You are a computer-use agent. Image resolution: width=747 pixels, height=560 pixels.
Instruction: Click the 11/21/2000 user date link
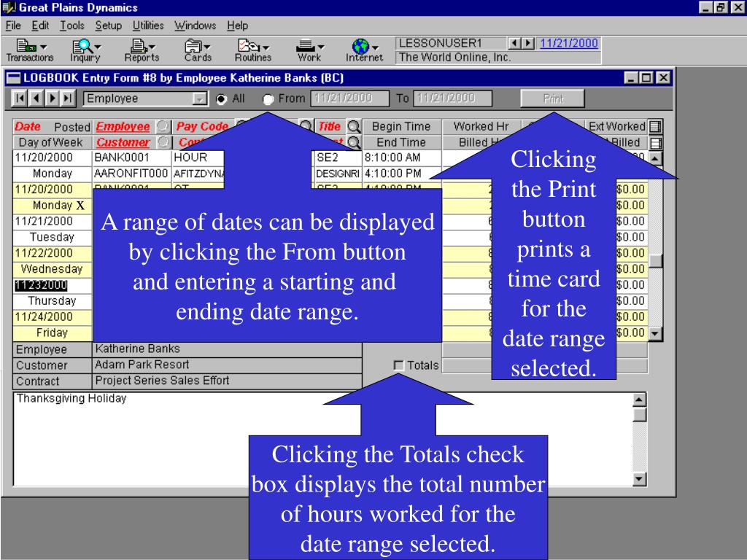tap(569, 43)
